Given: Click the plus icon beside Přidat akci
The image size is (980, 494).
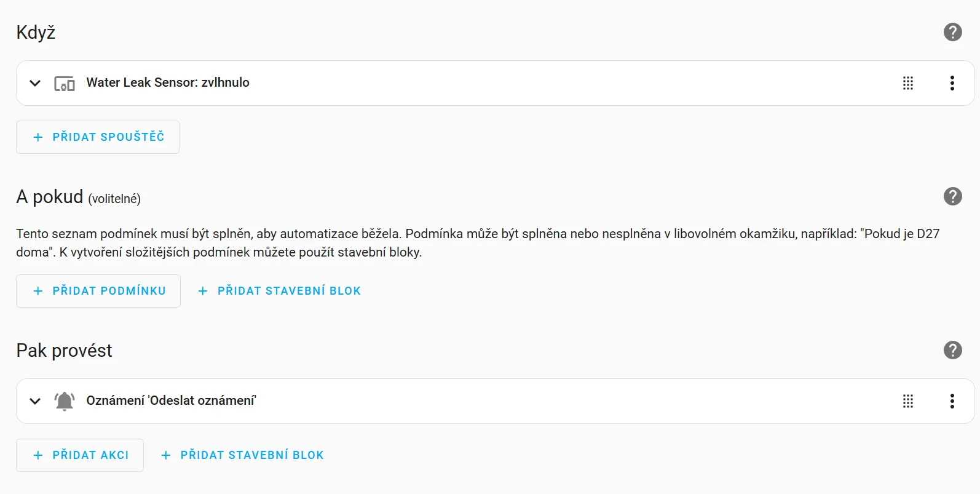Looking at the screenshot, I should click(38, 455).
